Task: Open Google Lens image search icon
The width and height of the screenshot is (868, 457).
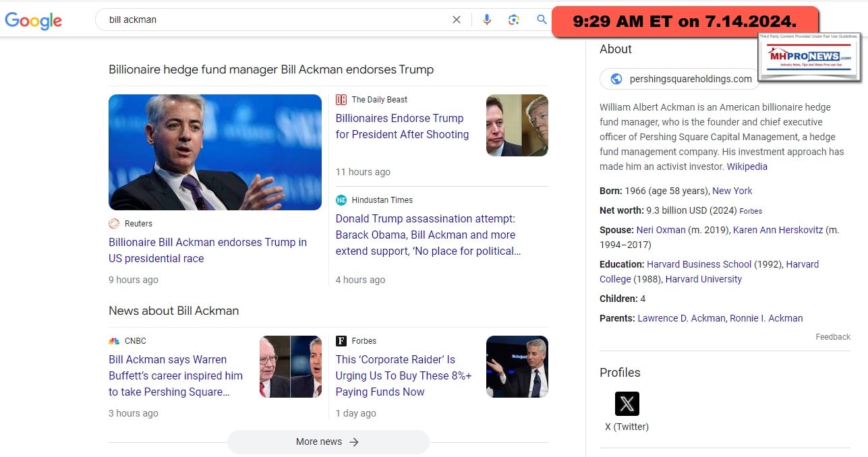Action: click(514, 20)
